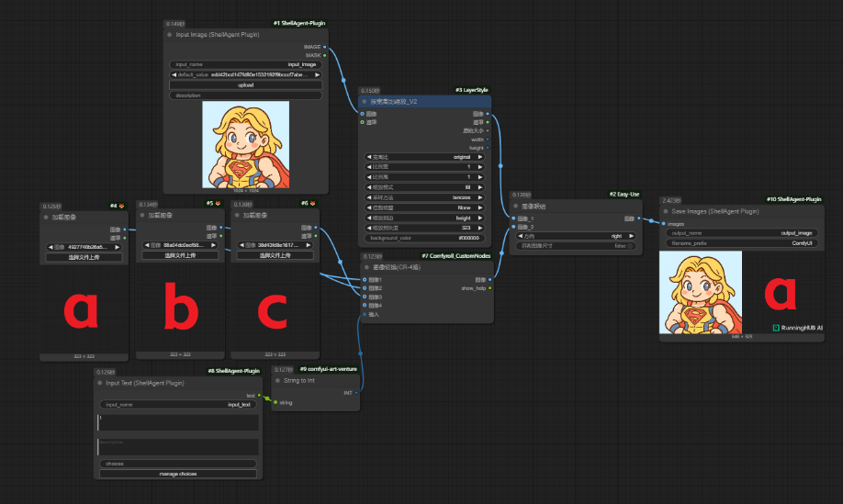Click the file upload button on node #6
Viewport: 843px width, 504px height.
pyautogui.click(x=275, y=256)
